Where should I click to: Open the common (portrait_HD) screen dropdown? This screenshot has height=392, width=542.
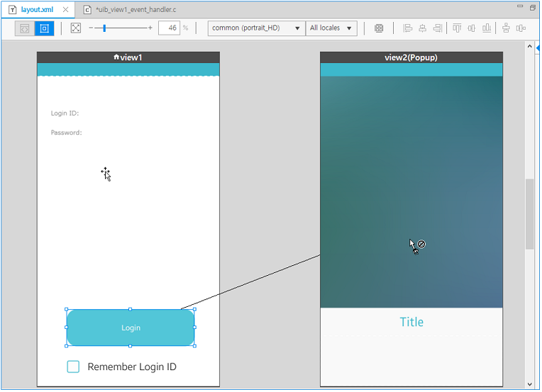tap(256, 28)
